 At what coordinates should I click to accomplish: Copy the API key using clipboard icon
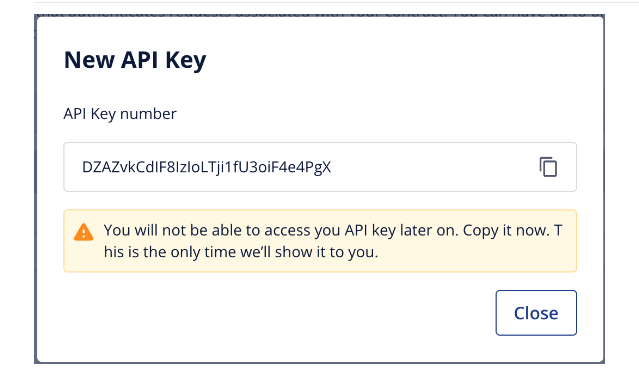point(548,167)
